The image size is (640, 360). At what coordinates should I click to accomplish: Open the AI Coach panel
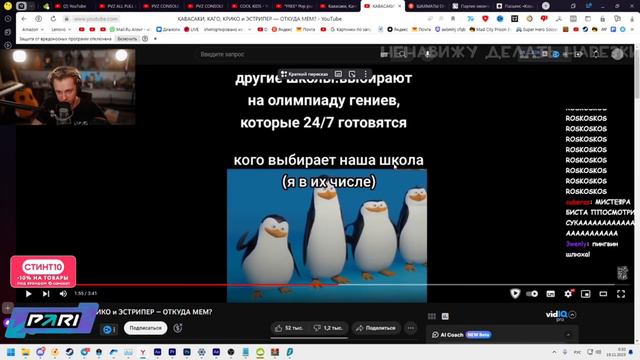461,335
